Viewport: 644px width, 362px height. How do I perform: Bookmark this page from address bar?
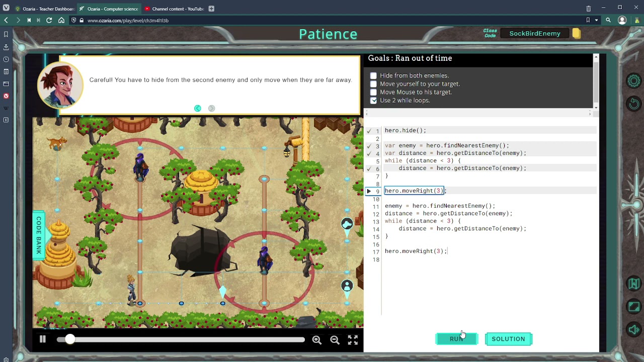(x=588, y=20)
